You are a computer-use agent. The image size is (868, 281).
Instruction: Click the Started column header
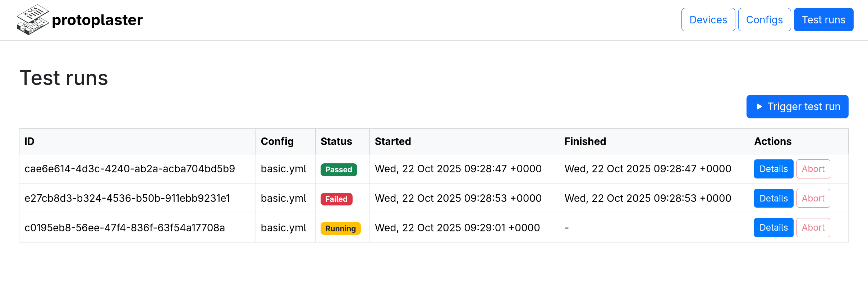392,141
